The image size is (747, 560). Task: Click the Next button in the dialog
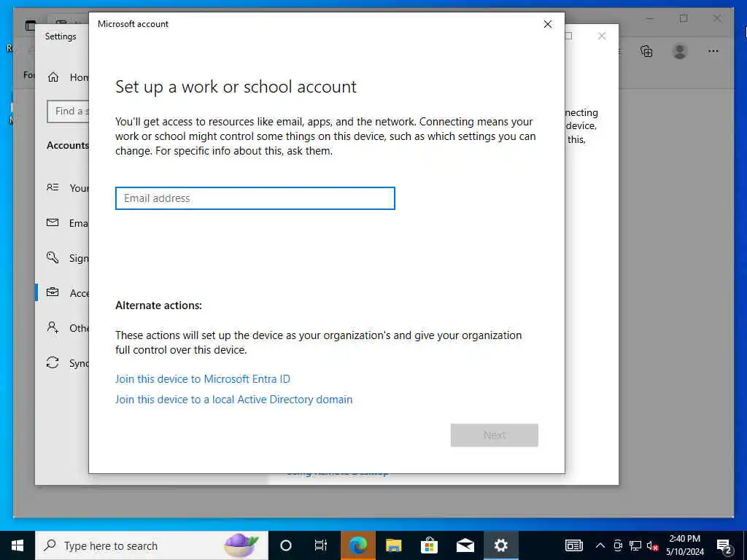click(x=494, y=435)
